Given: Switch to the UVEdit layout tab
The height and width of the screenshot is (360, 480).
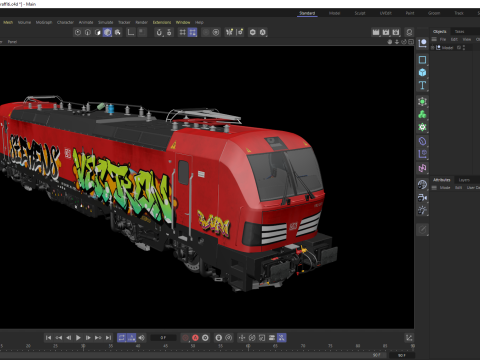Looking at the screenshot, I should click(x=386, y=13).
